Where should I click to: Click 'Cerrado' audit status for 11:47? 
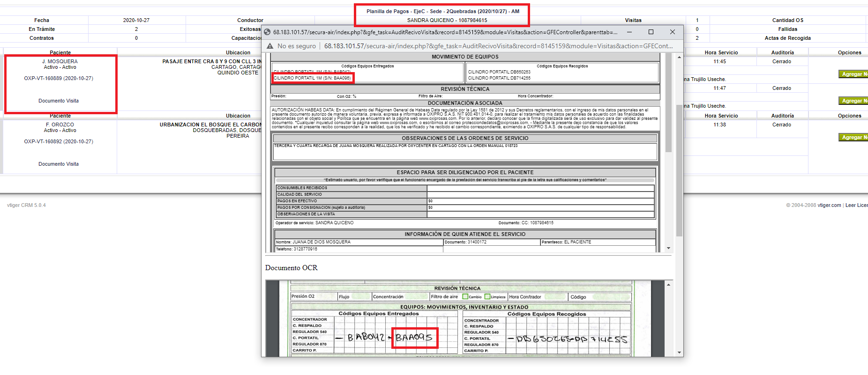[782, 88]
